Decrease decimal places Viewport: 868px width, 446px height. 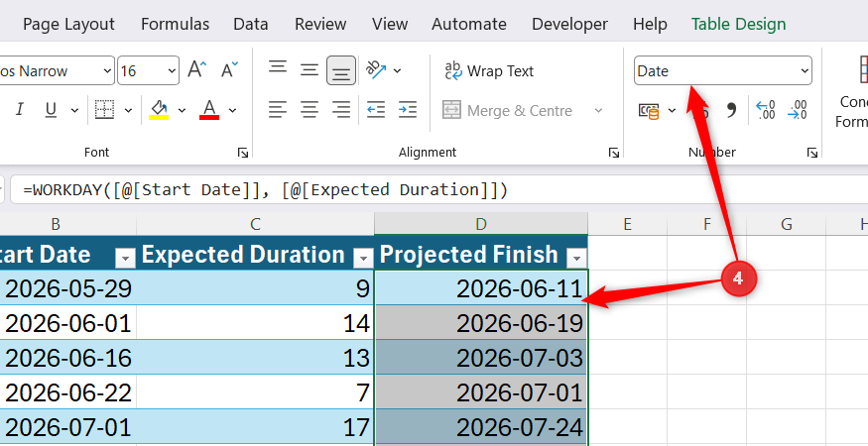coord(798,110)
